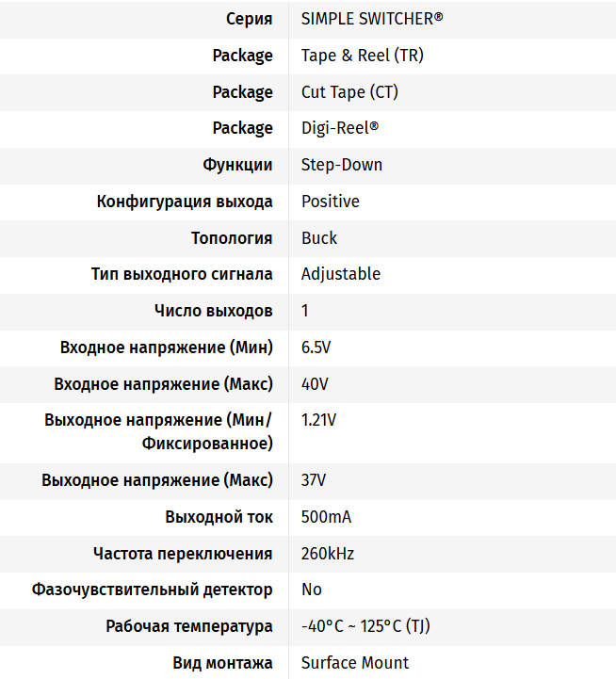Click the Серия row label
Image resolution: width=616 pixels, height=679 pixels.
250,19
